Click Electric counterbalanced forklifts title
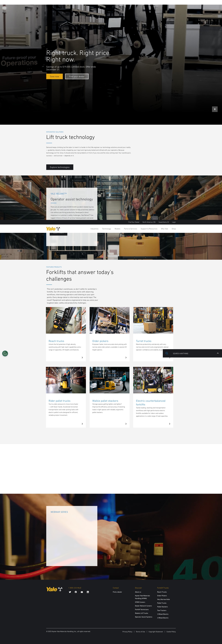This screenshot has width=222, height=644. tap(151, 403)
